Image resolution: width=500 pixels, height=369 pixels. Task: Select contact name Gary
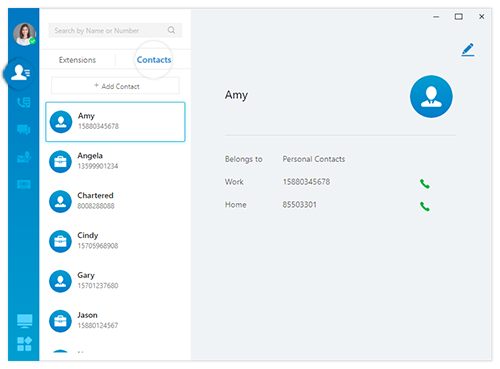coord(86,275)
